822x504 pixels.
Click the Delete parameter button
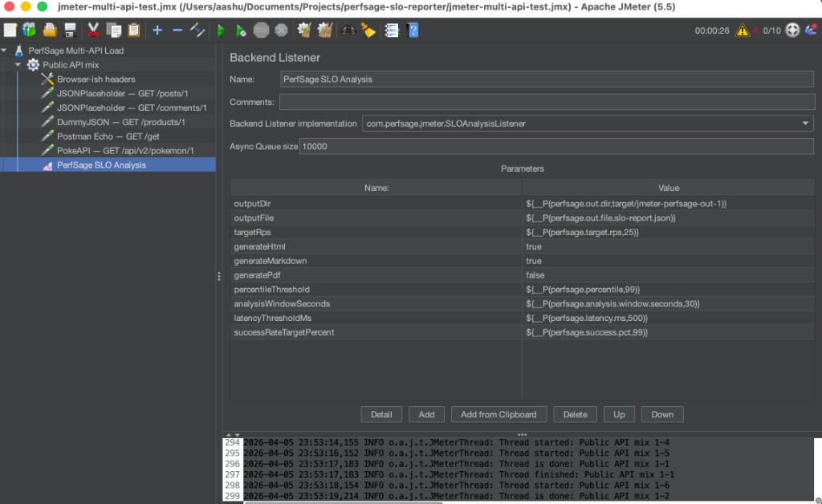click(575, 414)
